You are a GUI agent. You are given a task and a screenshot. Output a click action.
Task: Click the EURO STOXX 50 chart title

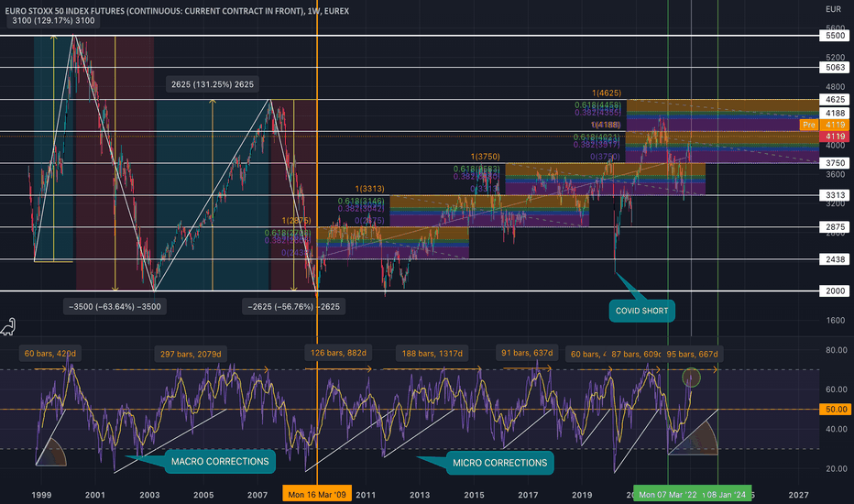coord(177,11)
